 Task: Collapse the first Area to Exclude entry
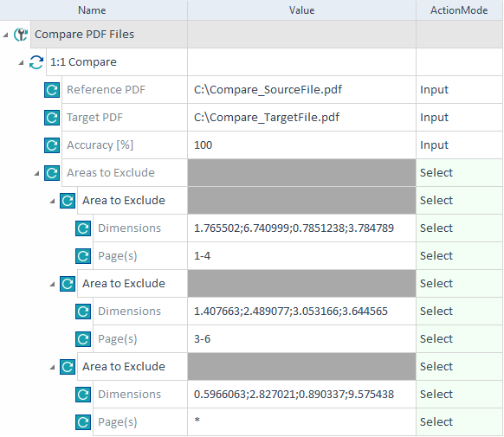53,201
